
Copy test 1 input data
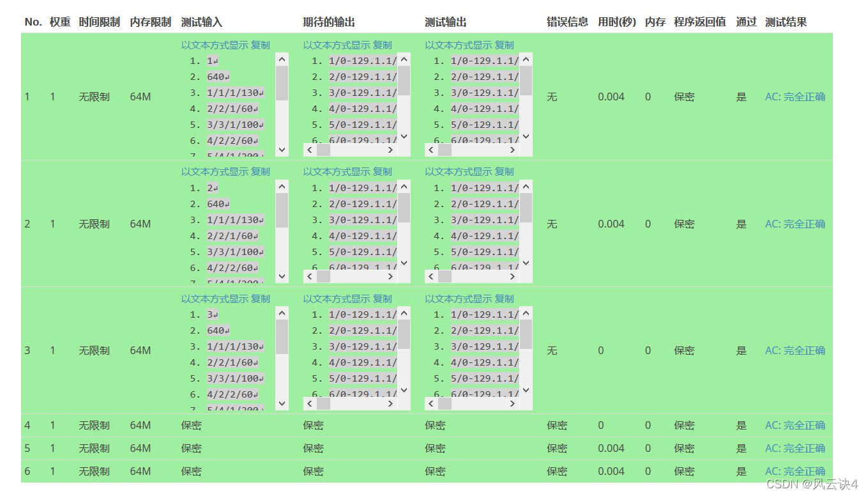click(261, 45)
